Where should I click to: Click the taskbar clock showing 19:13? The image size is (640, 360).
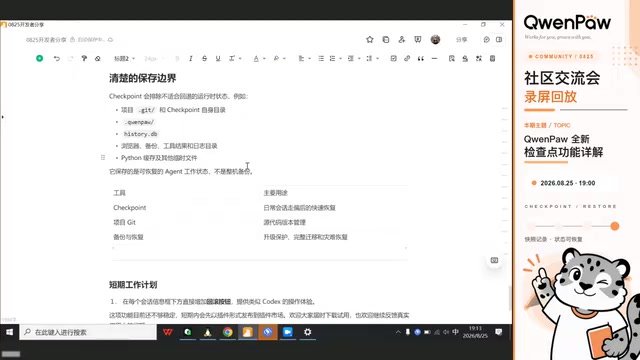coord(475,332)
